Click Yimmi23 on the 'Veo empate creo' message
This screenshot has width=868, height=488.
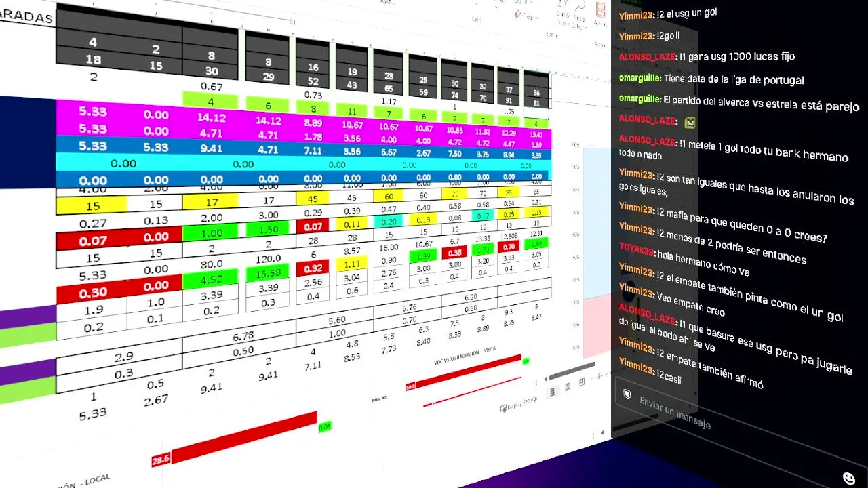636,290
